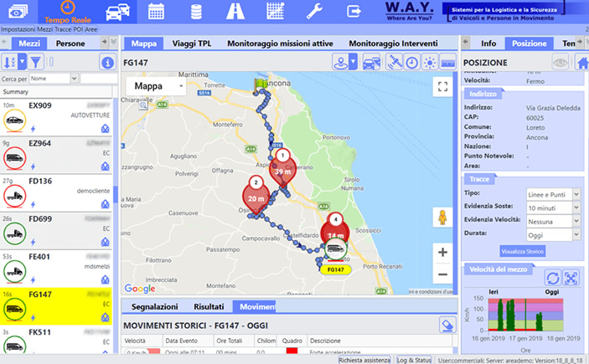The width and height of the screenshot is (589, 364).
Task: Open the vehicles fleet icon in top bar
Action: [118, 11]
